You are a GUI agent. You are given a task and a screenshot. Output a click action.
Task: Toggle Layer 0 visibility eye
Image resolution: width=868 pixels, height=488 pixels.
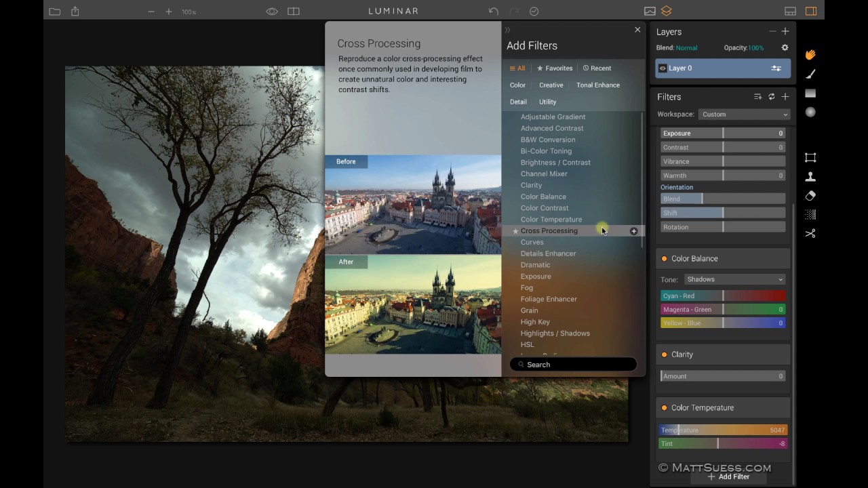pyautogui.click(x=663, y=68)
